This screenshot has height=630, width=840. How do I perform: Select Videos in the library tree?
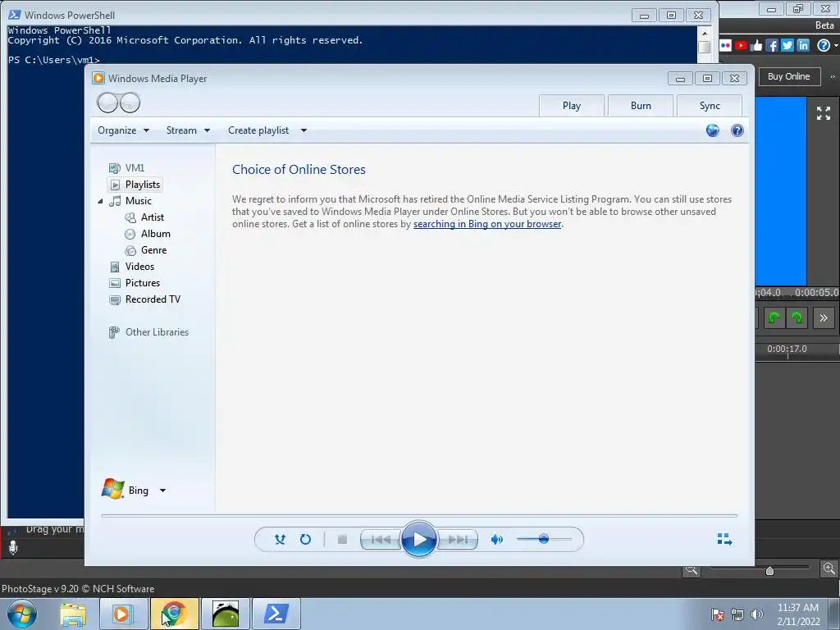(x=132, y=267)
